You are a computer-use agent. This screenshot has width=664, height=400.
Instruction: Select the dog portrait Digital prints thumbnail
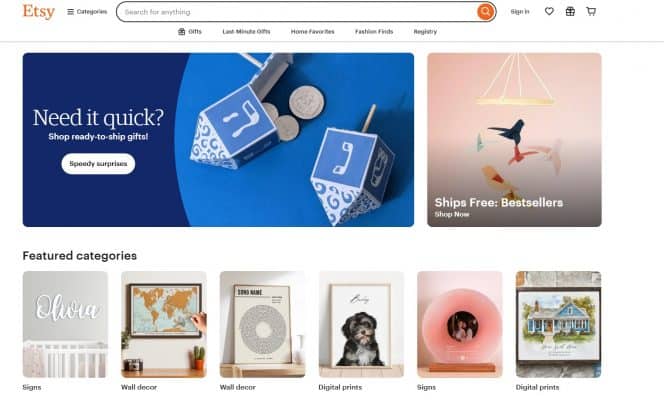point(361,324)
